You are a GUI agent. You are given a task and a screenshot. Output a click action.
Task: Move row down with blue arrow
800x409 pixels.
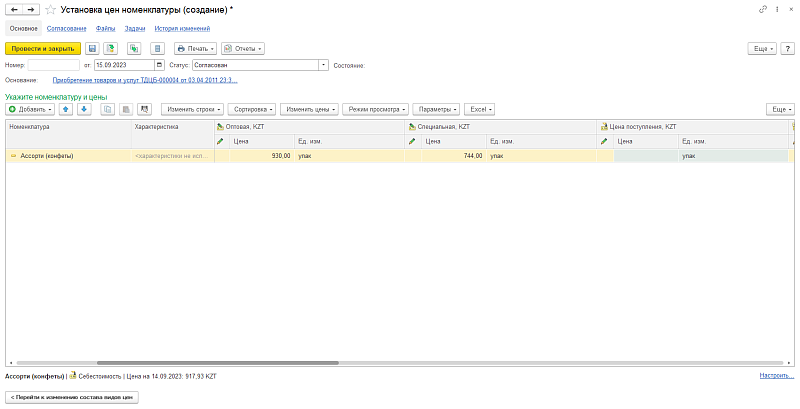pos(84,108)
